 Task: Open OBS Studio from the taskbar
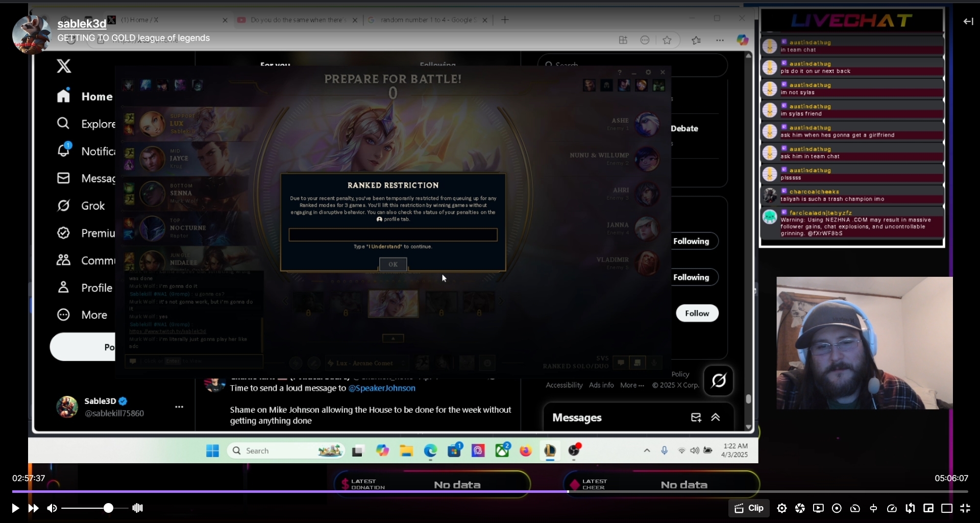click(574, 450)
